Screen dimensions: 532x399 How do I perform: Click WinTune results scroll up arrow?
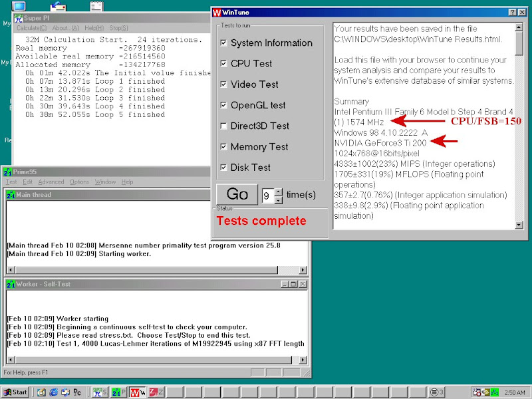pyautogui.click(x=519, y=27)
